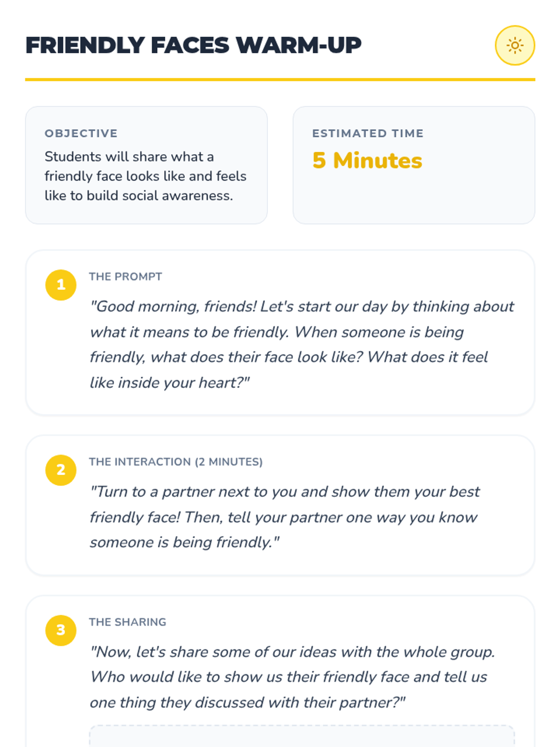Image resolution: width=560 pixels, height=747 pixels.
Task: Click the share ideas with group quote
Action: pos(293,677)
